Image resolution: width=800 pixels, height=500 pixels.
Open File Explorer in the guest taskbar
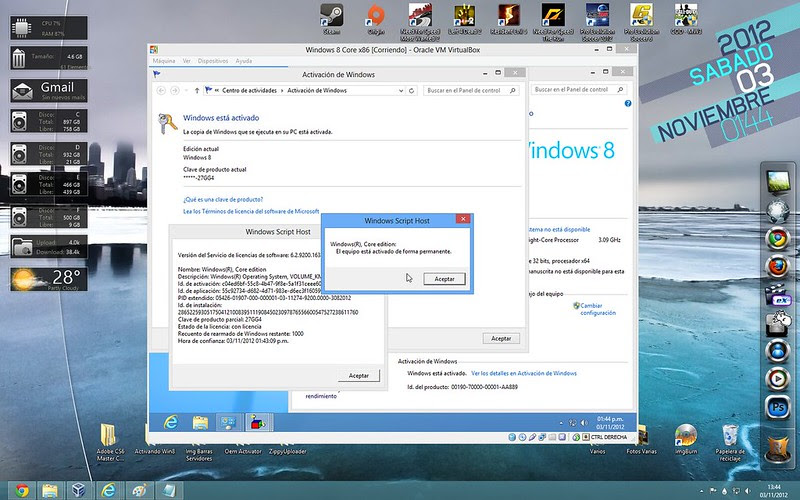click(x=200, y=422)
